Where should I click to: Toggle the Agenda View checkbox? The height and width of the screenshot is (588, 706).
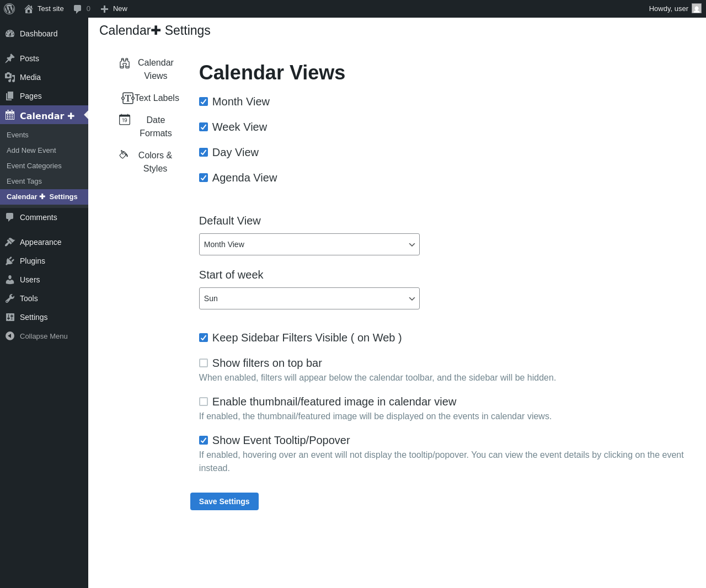(x=204, y=178)
